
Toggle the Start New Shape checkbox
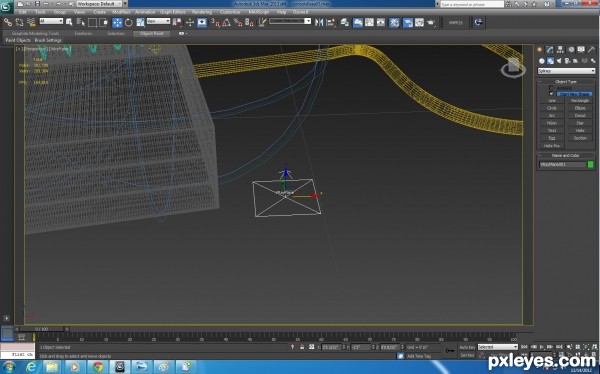[x=551, y=94]
